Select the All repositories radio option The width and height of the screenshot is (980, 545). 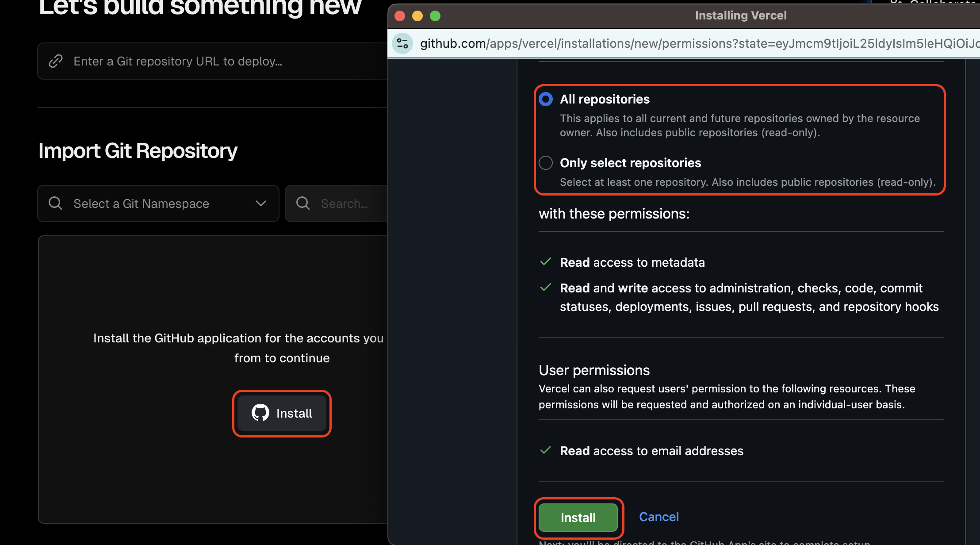click(546, 99)
